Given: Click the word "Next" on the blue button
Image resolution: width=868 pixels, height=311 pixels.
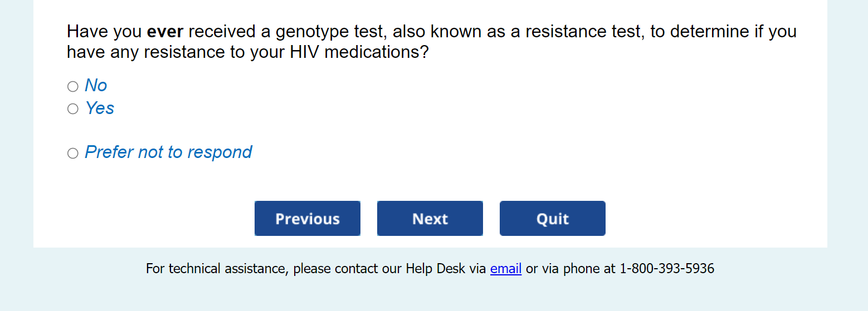Looking at the screenshot, I should click(430, 219).
